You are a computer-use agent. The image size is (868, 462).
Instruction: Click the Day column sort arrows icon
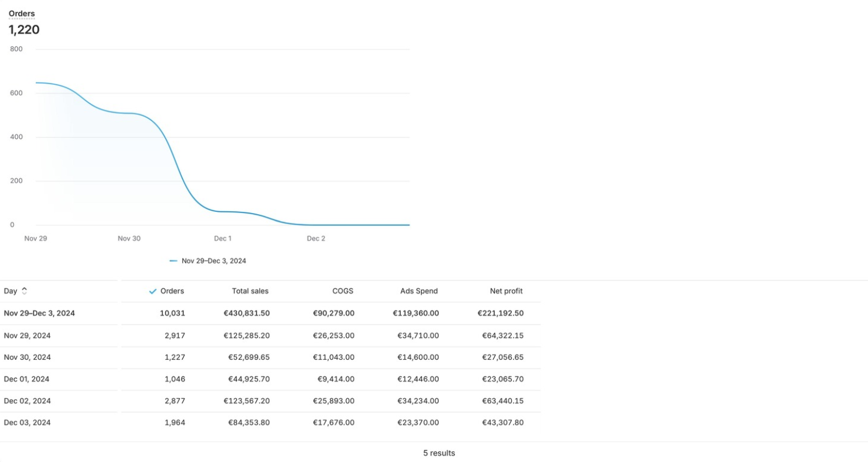[24, 291]
